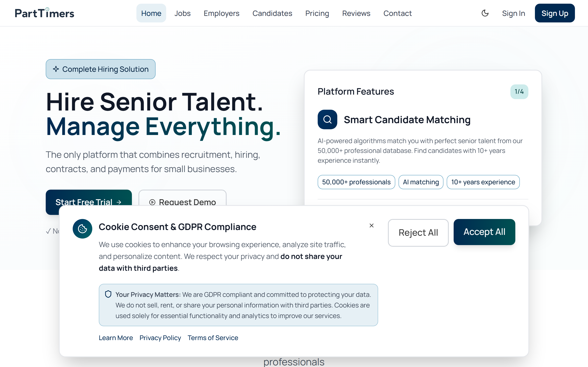
Task: Click the Sign Up button
Action: click(555, 13)
